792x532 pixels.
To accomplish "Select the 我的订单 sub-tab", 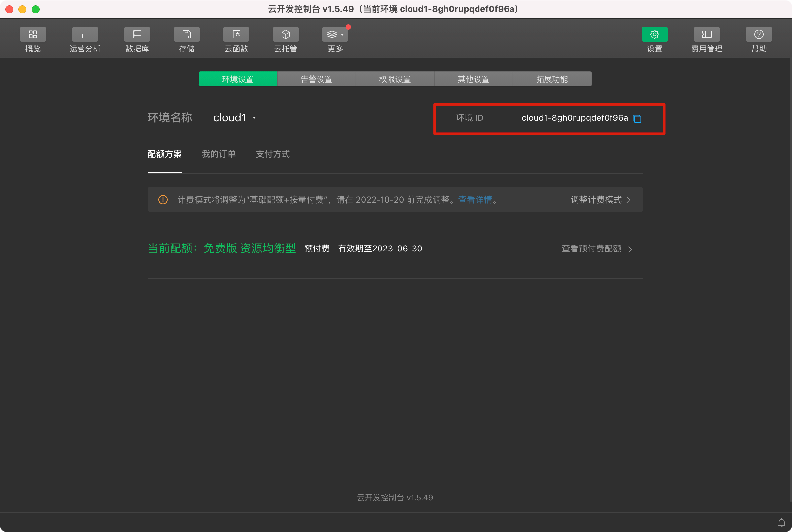I will 218,154.
